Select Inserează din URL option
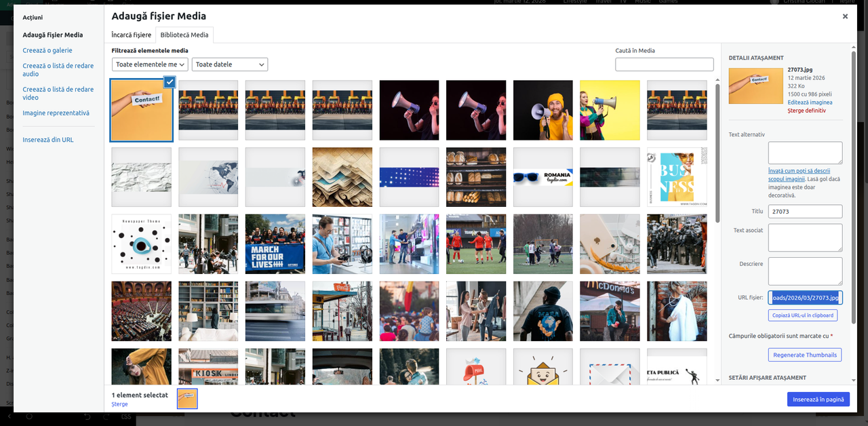Image resolution: width=868 pixels, height=426 pixels. [48, 140]
